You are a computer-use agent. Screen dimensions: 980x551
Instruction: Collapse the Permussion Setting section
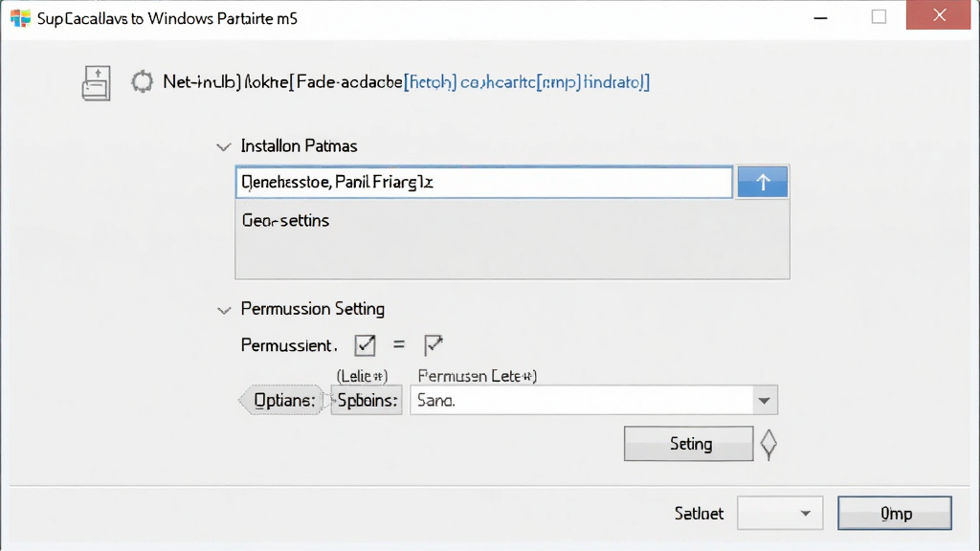click(224, 310)
